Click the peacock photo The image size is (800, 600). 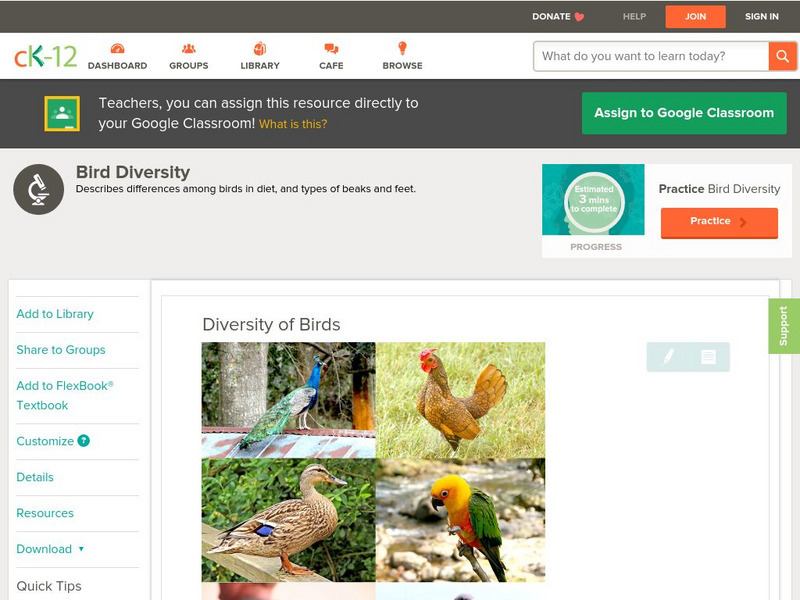pyautogui.click(x=288, y=400)
